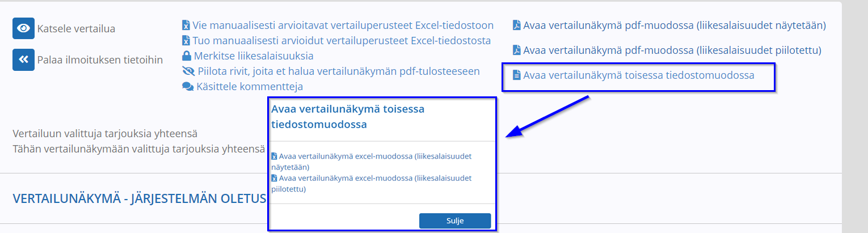Click the double-chevron back icon for Palaa ilmoituksen tietoihin
This screenshot has width=868, height=233.
point(24,60)
